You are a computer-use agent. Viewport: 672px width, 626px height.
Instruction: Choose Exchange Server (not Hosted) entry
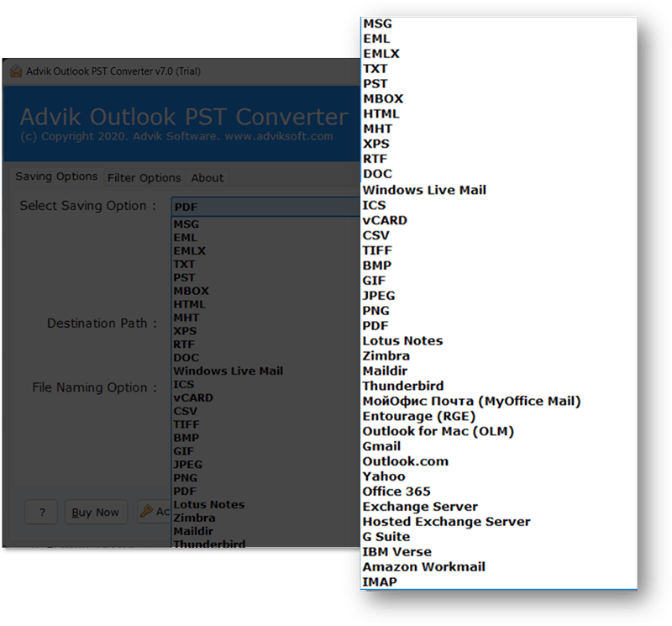[x=420, y=507]
